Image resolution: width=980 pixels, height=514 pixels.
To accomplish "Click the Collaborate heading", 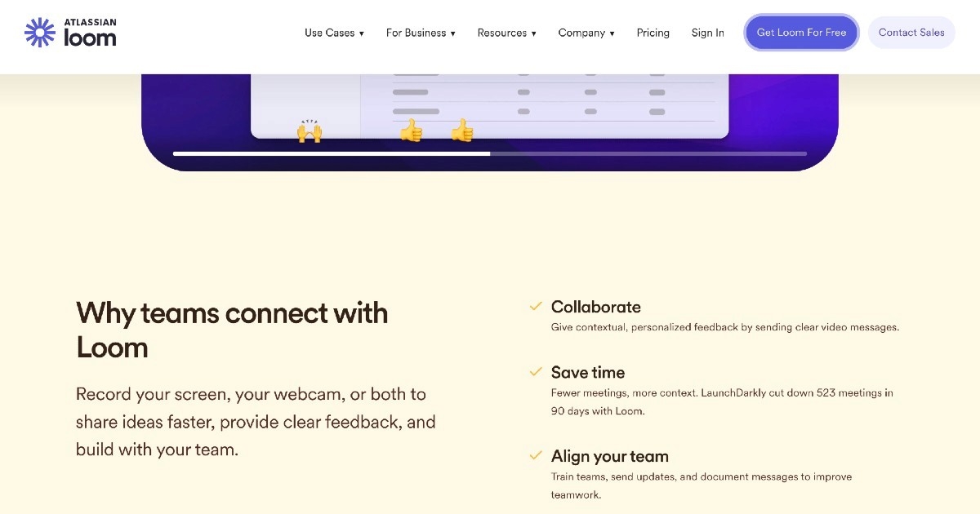I will (x=595, y=307).
